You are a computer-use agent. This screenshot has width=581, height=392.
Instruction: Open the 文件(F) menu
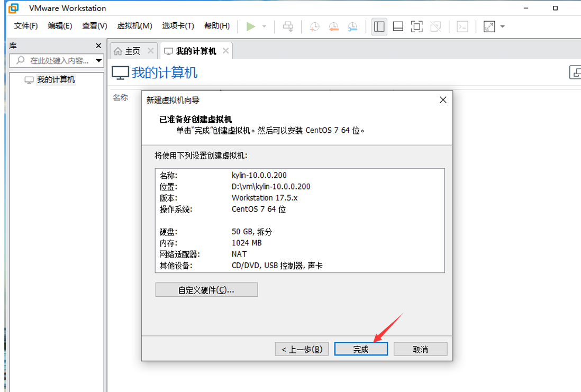(x=26, y=26)
